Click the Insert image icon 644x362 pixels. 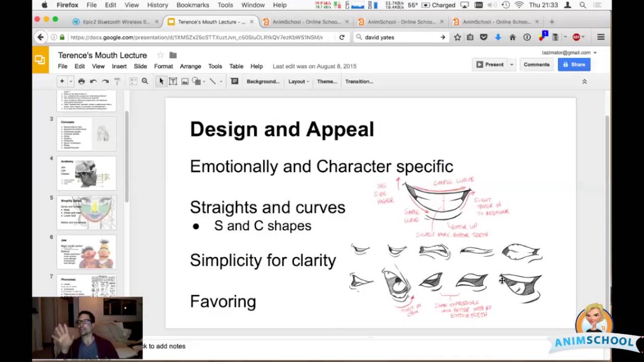[x=185, y=81]
